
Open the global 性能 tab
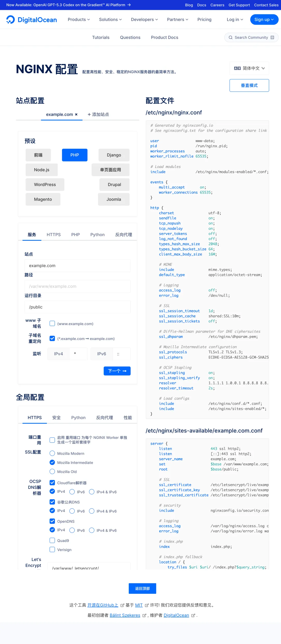coord(128,418)
